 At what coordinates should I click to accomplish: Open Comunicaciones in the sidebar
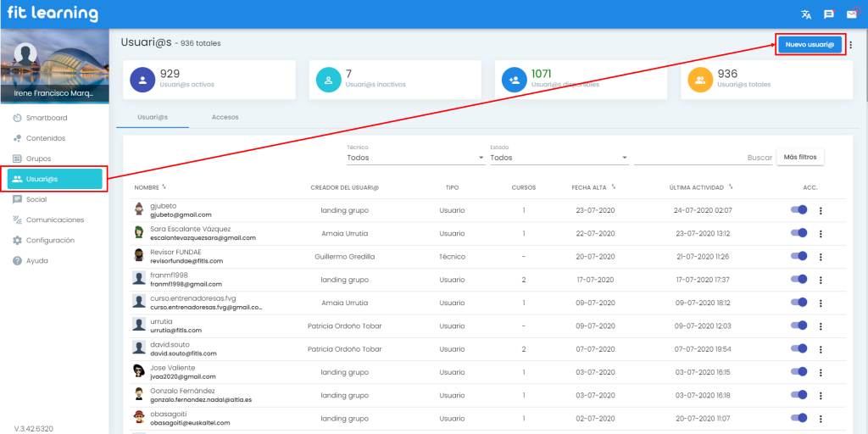click(x=54, y=220)
